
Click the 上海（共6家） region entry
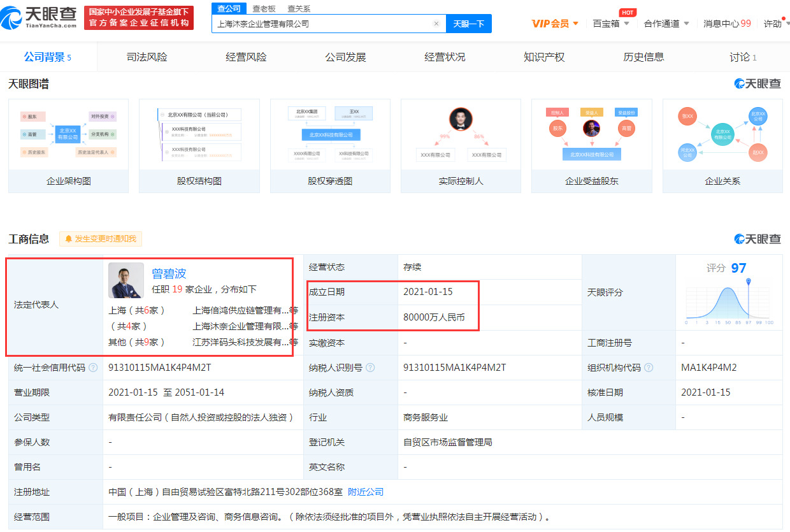click(x=138, y=310)
